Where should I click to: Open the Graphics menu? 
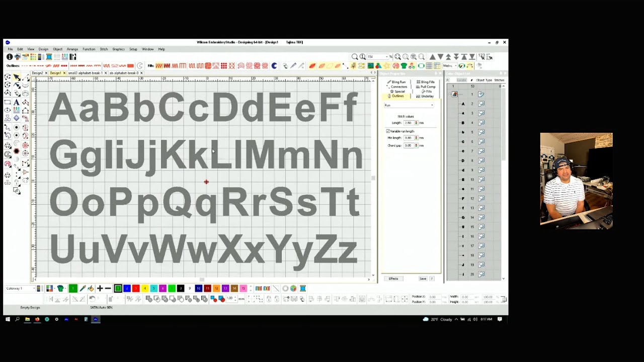click(119, 49)
